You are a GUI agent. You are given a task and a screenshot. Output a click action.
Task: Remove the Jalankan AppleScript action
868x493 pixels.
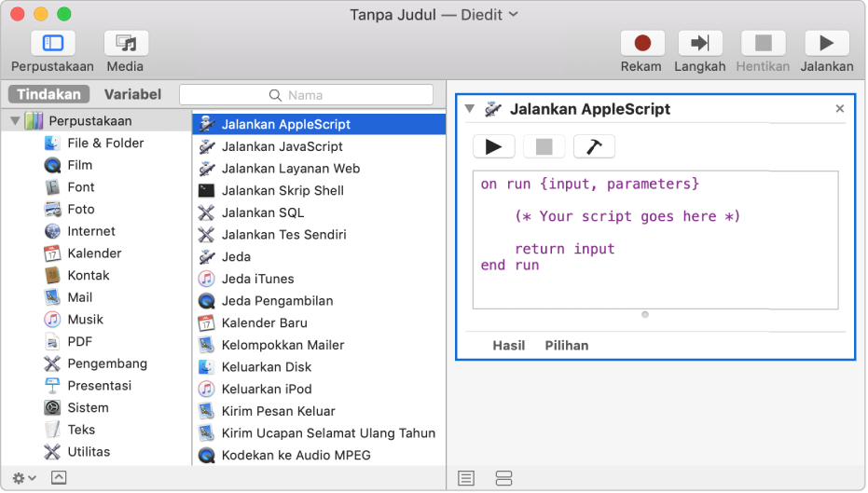[x=840, y=109]
